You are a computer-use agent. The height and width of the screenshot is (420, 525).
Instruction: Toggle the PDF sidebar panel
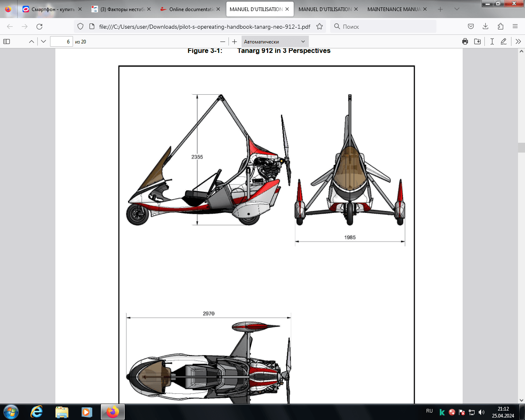pyautogui.click(x=7, y=41)
